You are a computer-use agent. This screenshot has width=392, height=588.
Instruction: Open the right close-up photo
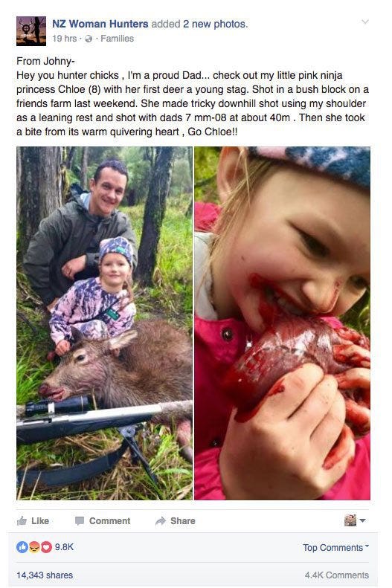pyautogui.click(x=282, y=323)
